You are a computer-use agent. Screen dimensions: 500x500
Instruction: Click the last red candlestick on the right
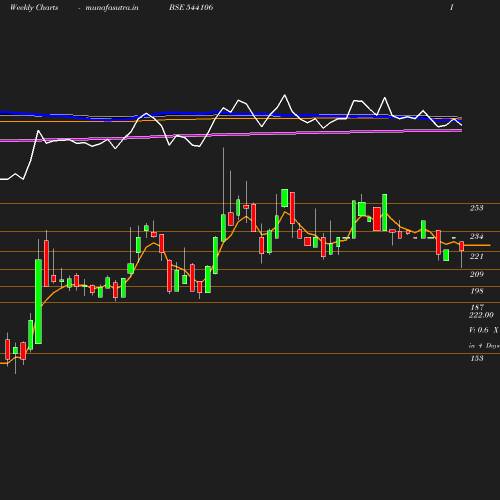coord(462,246)
